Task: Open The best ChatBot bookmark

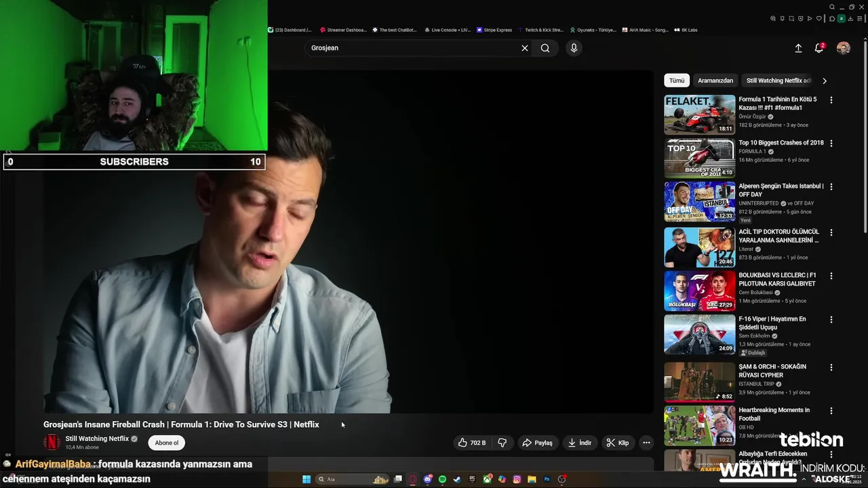Action: point(394,30)
